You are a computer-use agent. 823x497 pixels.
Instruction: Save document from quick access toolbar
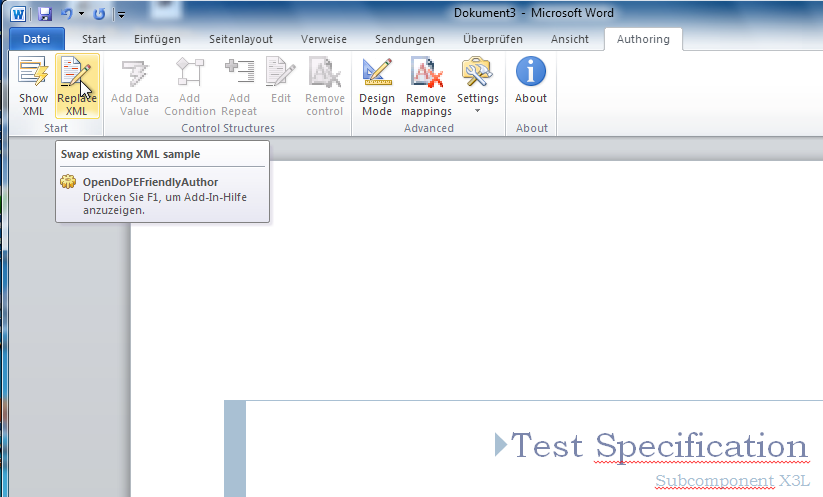coord(45,14)
